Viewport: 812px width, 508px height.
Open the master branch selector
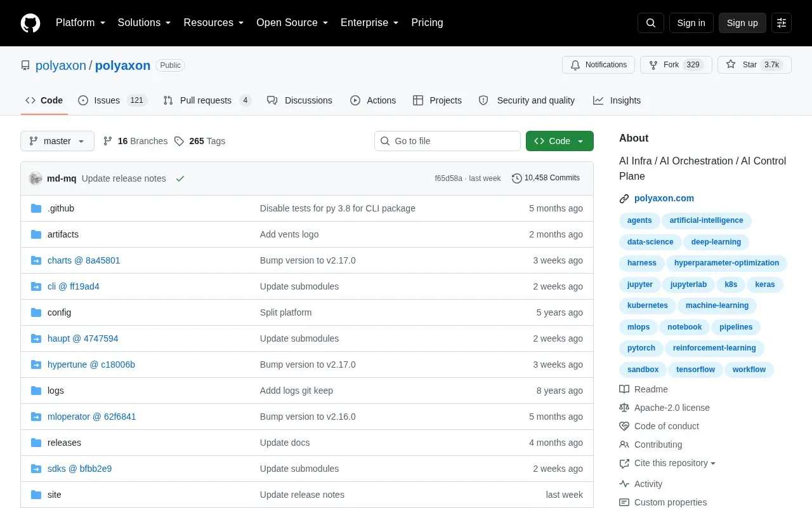tap(57, 141)
